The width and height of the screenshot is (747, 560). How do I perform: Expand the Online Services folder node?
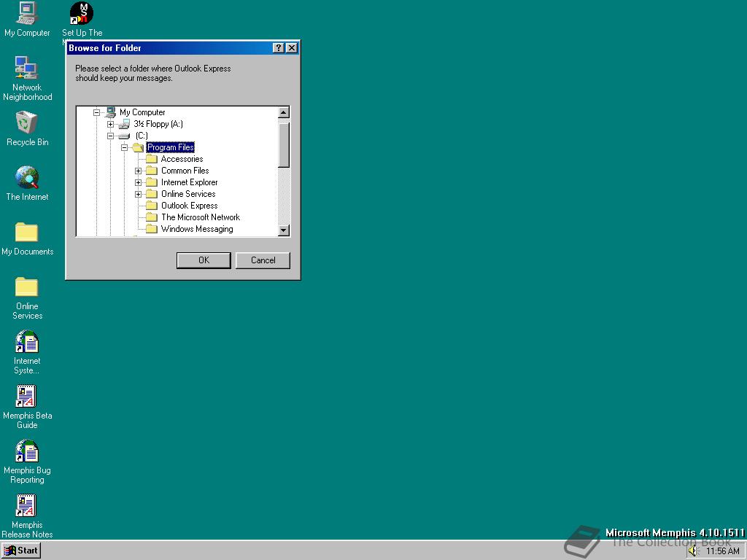138,194
